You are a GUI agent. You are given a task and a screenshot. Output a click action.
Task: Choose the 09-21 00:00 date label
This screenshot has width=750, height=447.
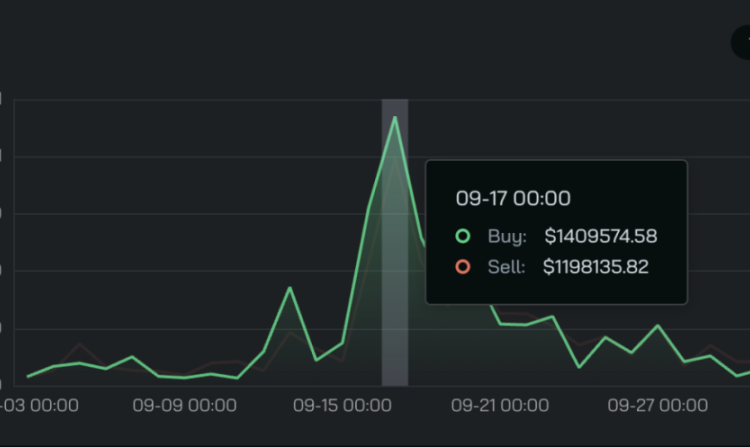[500, 406]
